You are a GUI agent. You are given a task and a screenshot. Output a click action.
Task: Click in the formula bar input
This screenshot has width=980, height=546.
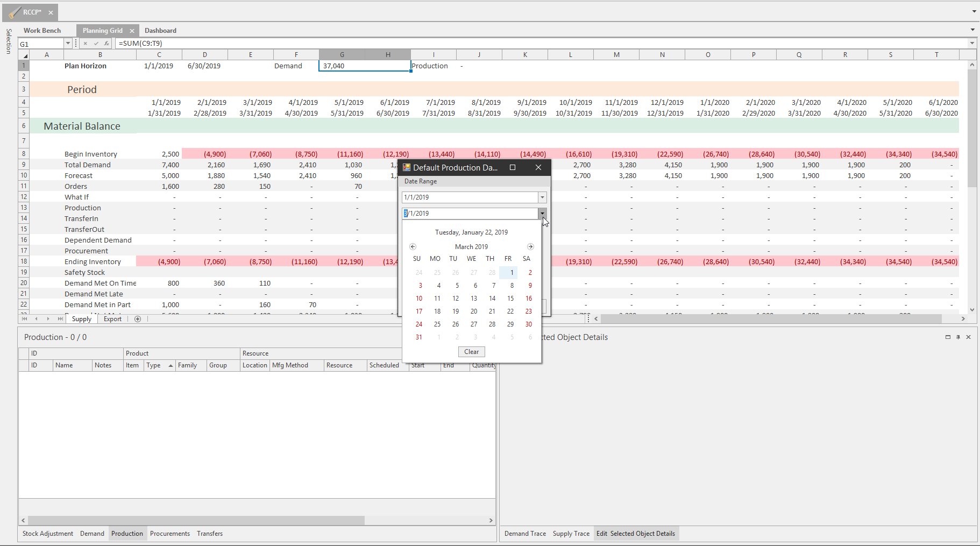click(542, 44)
